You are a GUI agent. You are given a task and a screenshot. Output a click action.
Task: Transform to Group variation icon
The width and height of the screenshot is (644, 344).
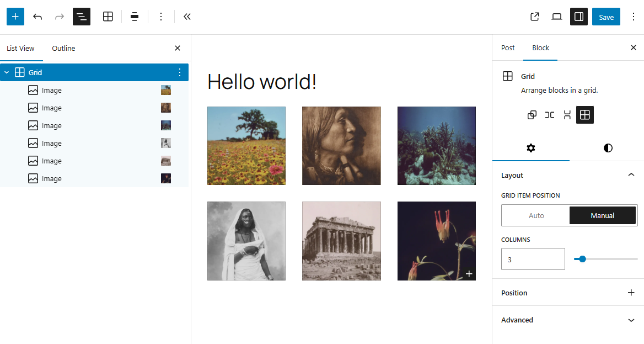(x=532, y=115)
